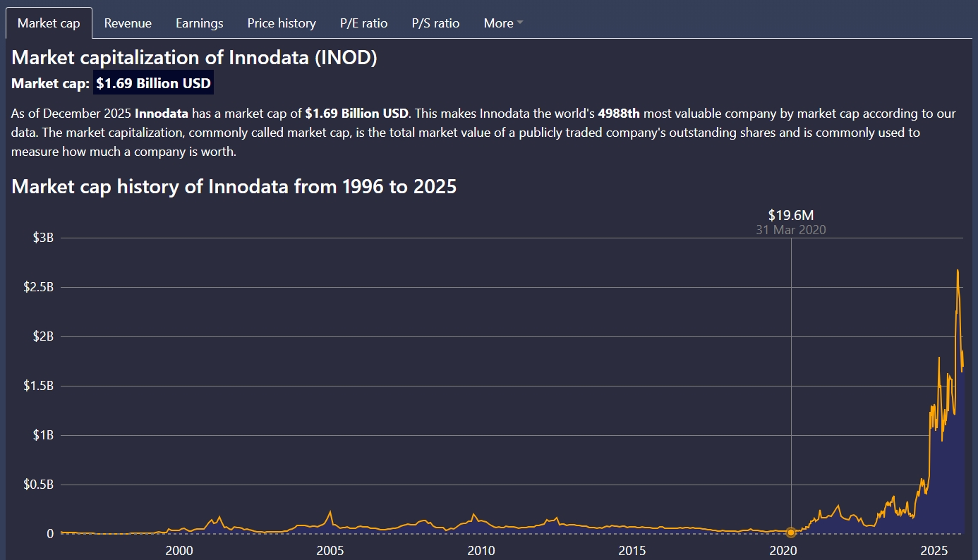This screenshot has height=560, width=978.
Task: Click the $2B y-axis label
Action: (x=43, y=336)
